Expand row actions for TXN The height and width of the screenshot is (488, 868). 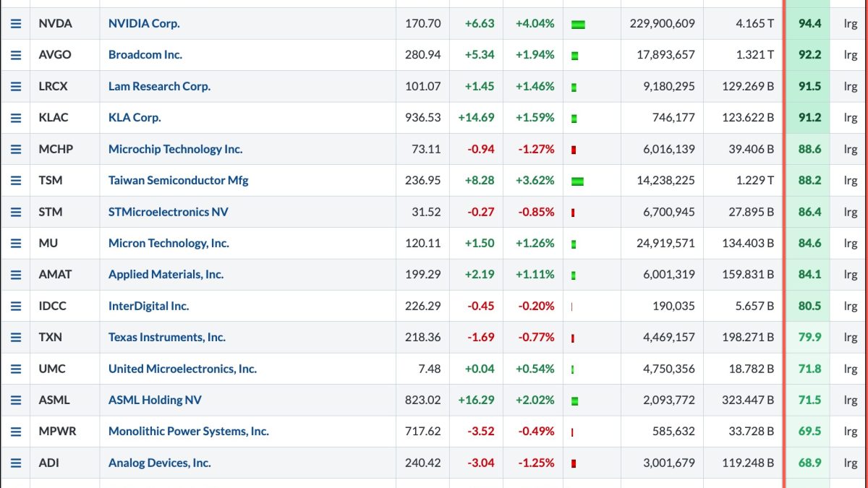pos(15,338)
